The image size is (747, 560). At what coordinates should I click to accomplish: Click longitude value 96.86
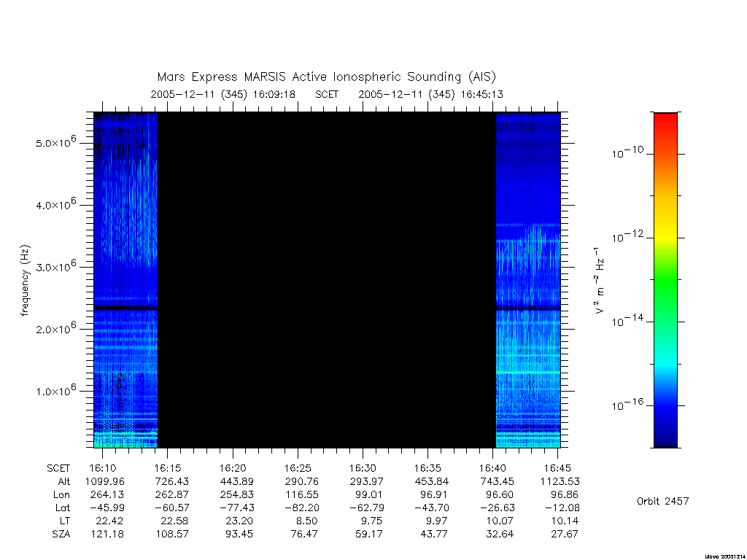[565, 495]
